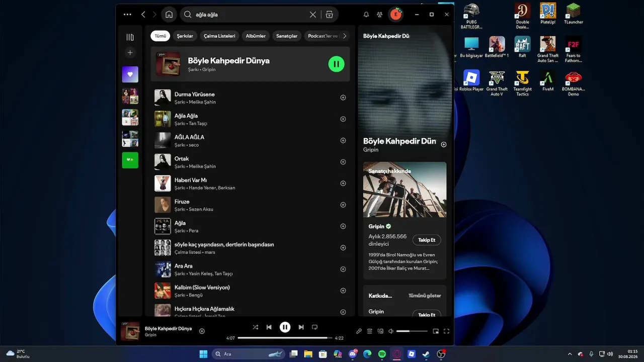Add Ara Ara to liked songs

pos(343,269)
